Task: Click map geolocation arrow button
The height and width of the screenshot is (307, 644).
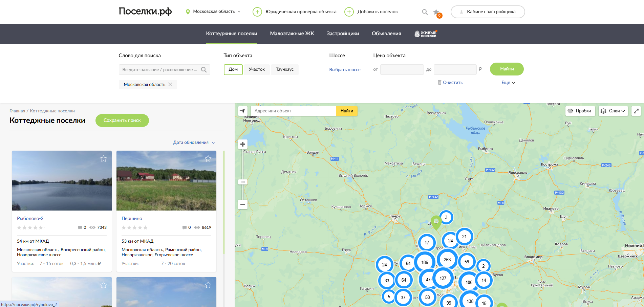Action: click(242, 111)
